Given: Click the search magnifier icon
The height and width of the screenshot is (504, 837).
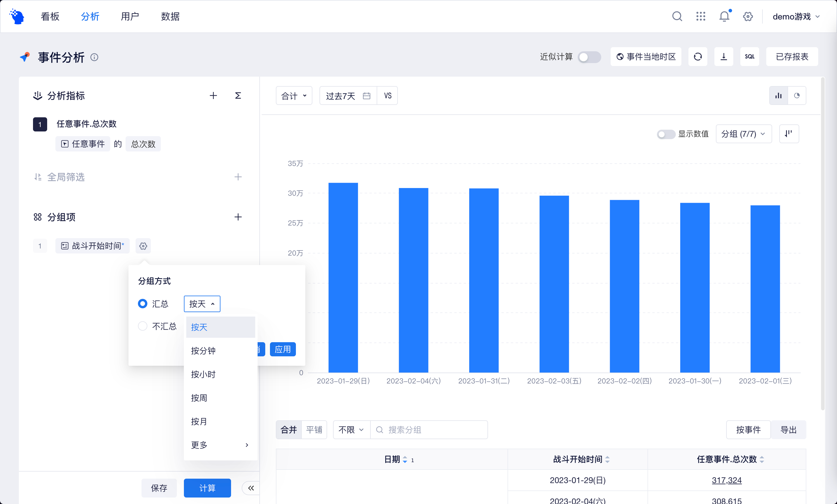Looking at the screenshot, I should click(677, 16).
